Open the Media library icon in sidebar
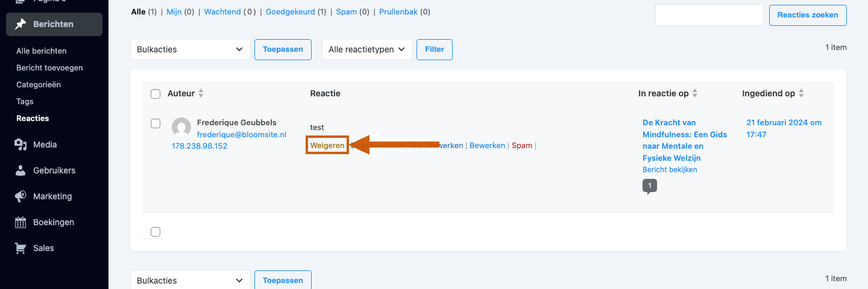The height and width of the screenshot is (289, 868). pyautogui.click(x=20, y=144)
